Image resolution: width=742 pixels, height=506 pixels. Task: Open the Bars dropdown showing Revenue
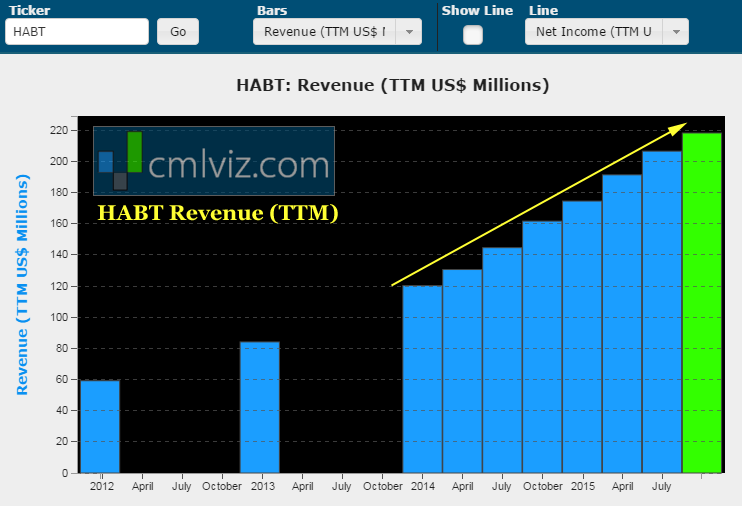pos(337,32)
